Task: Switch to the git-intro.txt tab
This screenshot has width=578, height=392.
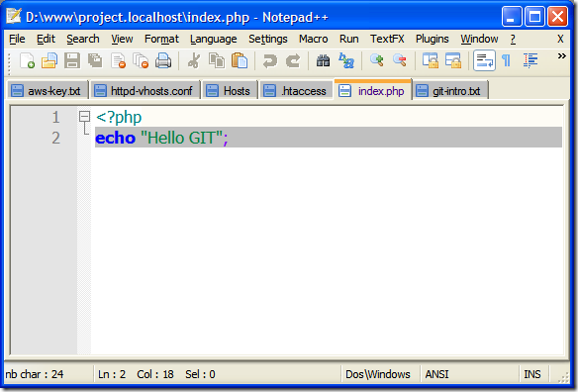Action: (x=450, y=91)
